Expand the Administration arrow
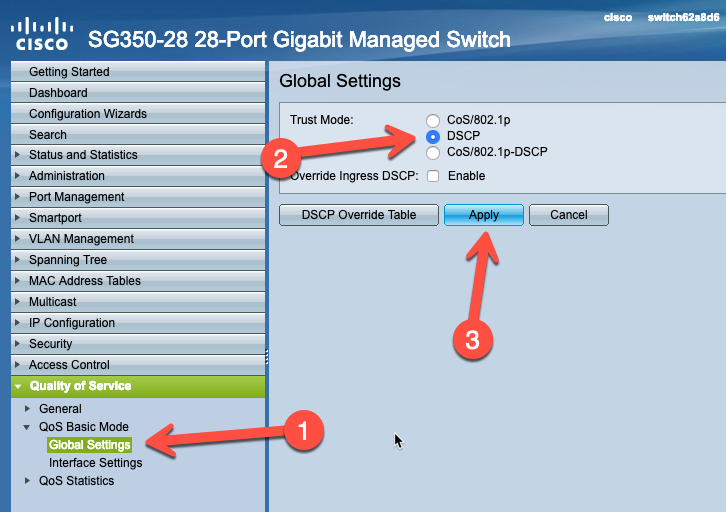Viewport: 726px width, 512px height. pyautogui.click(x=18, y=175)
